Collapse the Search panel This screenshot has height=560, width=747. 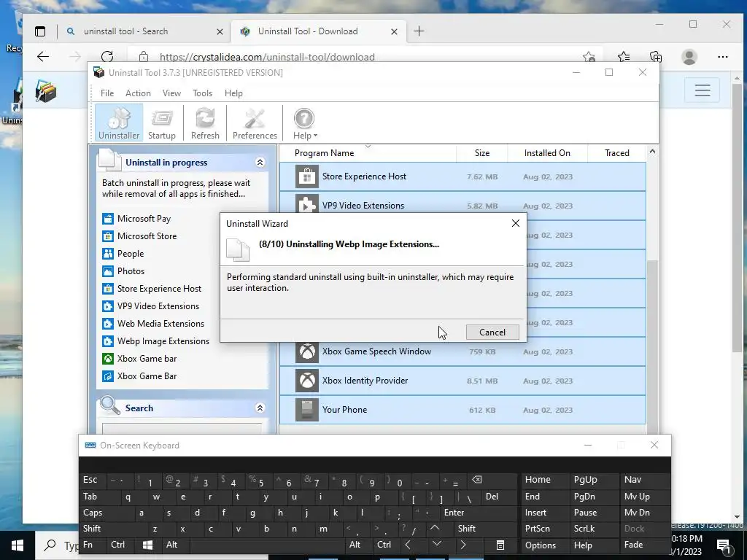(x=260, y=408)
